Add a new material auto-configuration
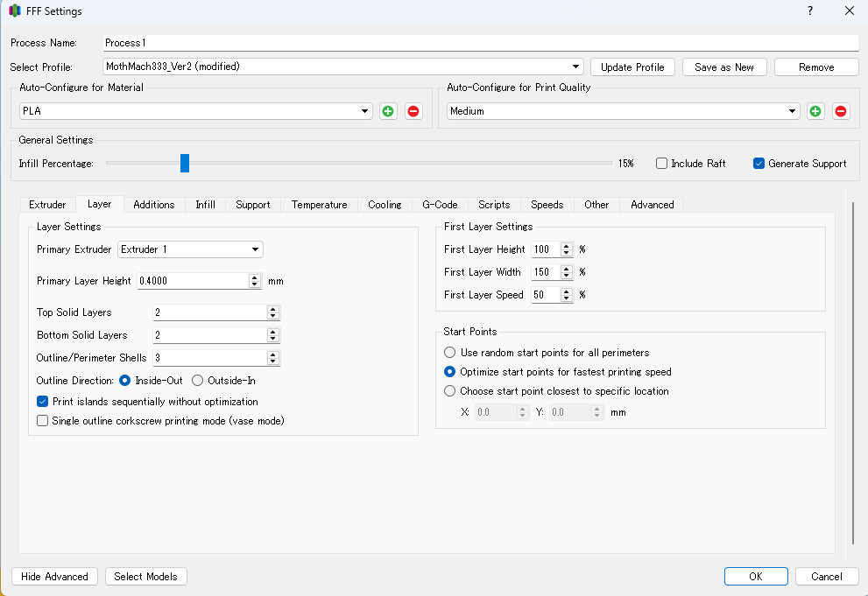 [x=388, y=111]
